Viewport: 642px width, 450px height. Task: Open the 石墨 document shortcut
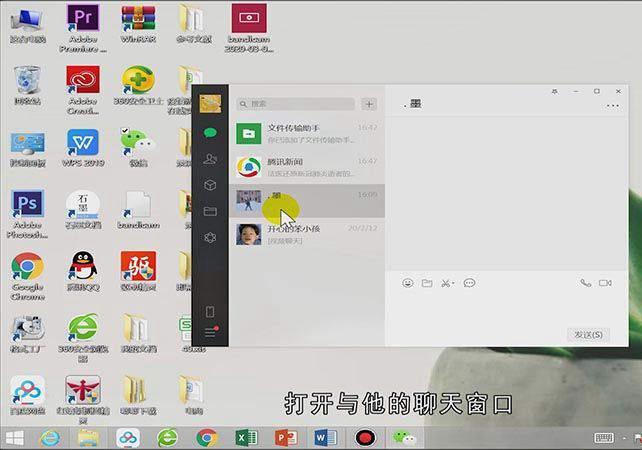tap(83, 209)
